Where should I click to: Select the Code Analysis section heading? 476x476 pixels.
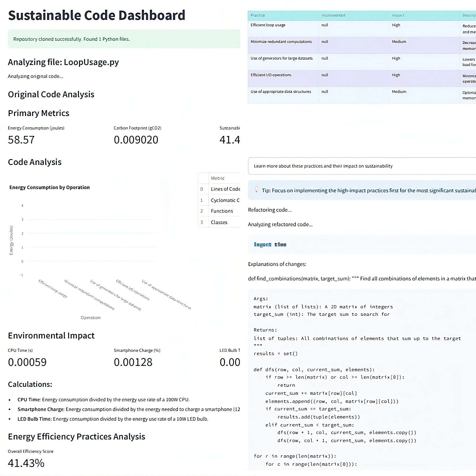tap(35, 162)
